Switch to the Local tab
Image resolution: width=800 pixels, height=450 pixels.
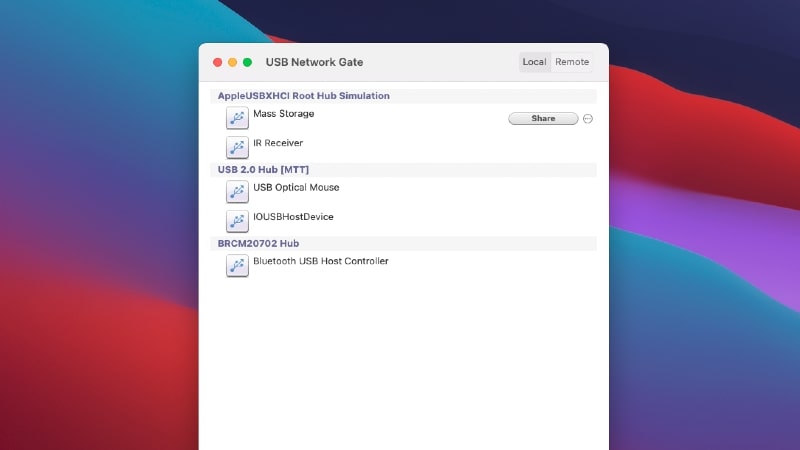point(534,62)
